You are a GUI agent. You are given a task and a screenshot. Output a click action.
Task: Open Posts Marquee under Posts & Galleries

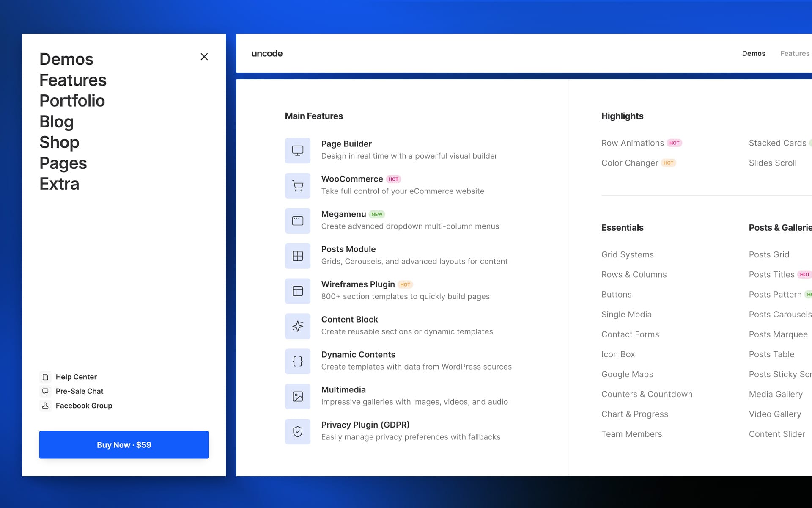point(778,334)
